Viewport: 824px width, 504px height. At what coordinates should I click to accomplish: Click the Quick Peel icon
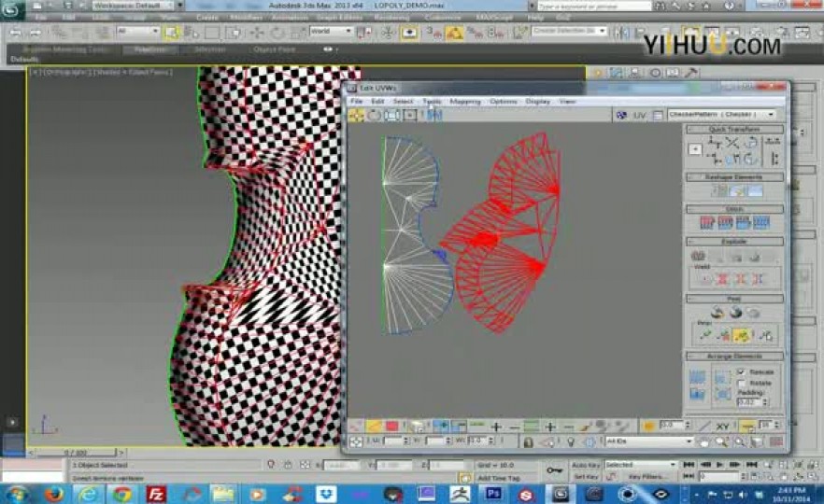coord(717,313)
